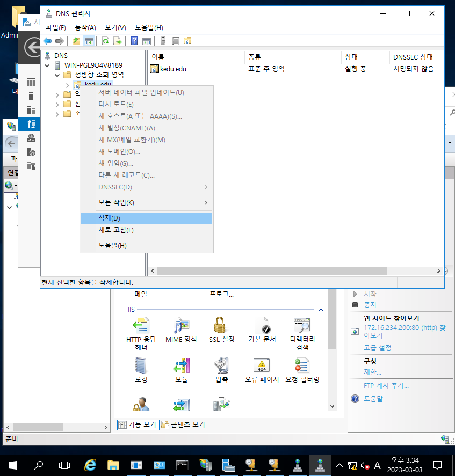Show hidden system tray icons chevron
The width and height of the screenshot is (455, 476).
point(340,465)
